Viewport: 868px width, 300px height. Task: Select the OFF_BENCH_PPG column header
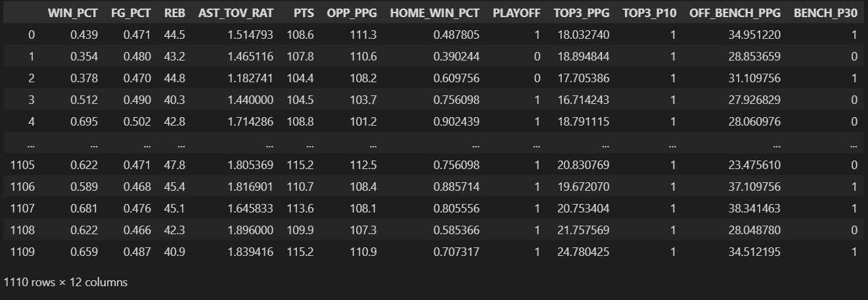pos(735,13)
